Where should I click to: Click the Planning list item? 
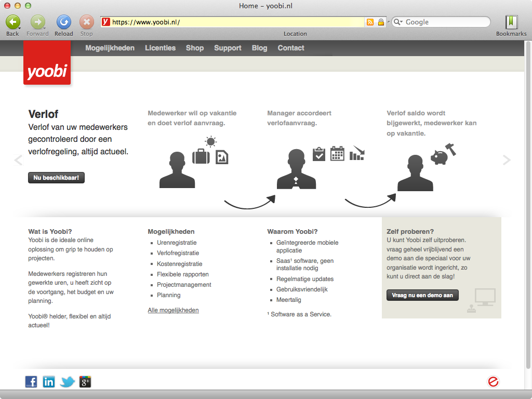coord(169,295)
